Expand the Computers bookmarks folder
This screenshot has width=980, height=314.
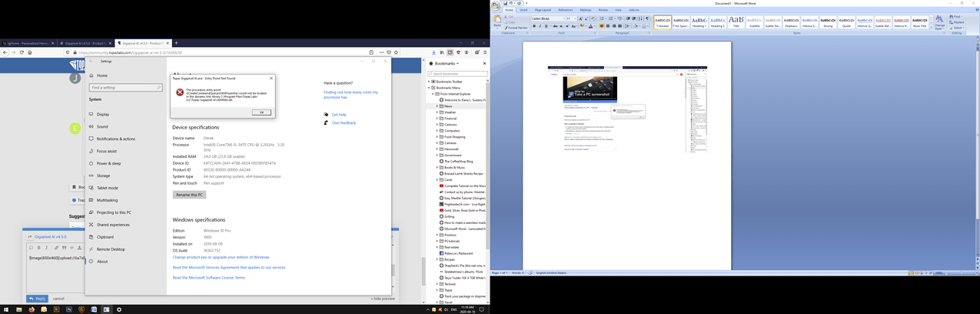tap(437, 131)
